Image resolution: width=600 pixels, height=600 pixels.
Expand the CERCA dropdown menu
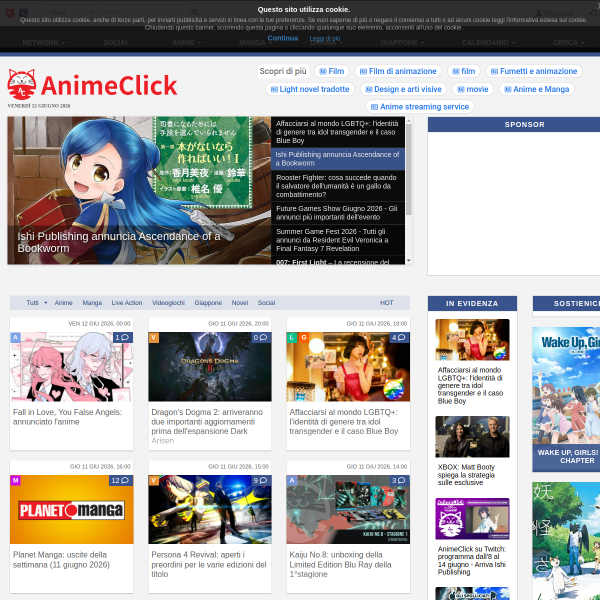click(x=568, y=42)
